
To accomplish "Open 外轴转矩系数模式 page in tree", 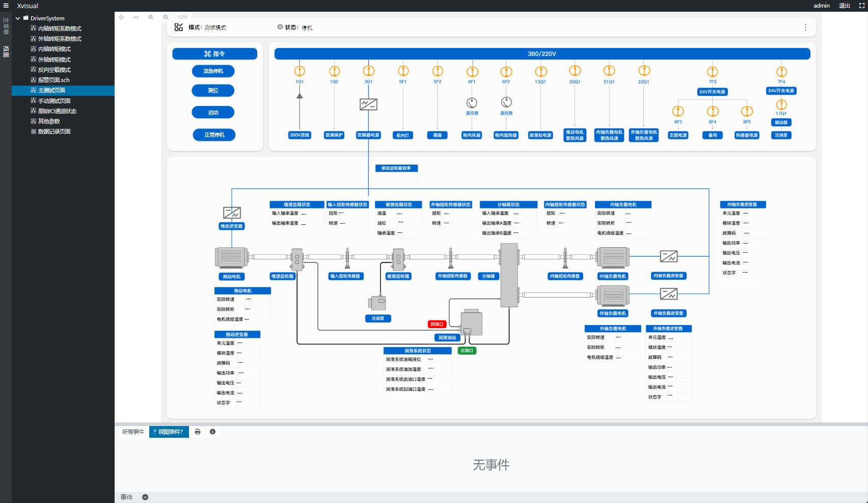I will tap(60, 39).
